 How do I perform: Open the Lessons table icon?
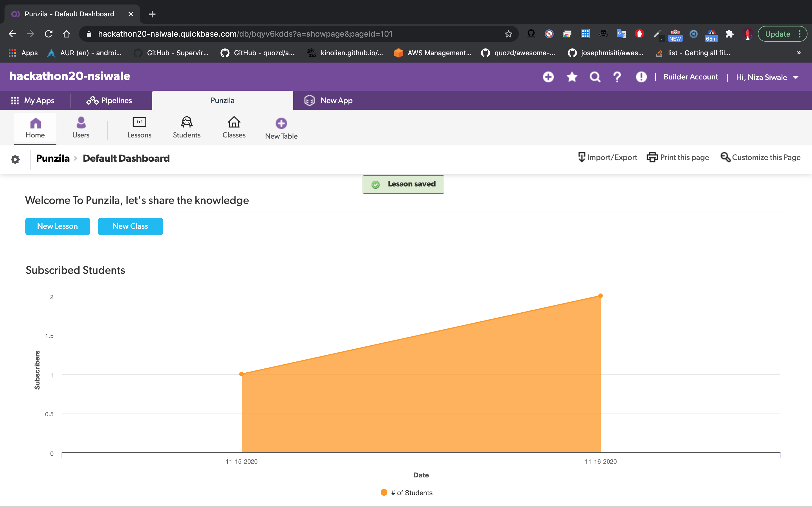(139, 123)
